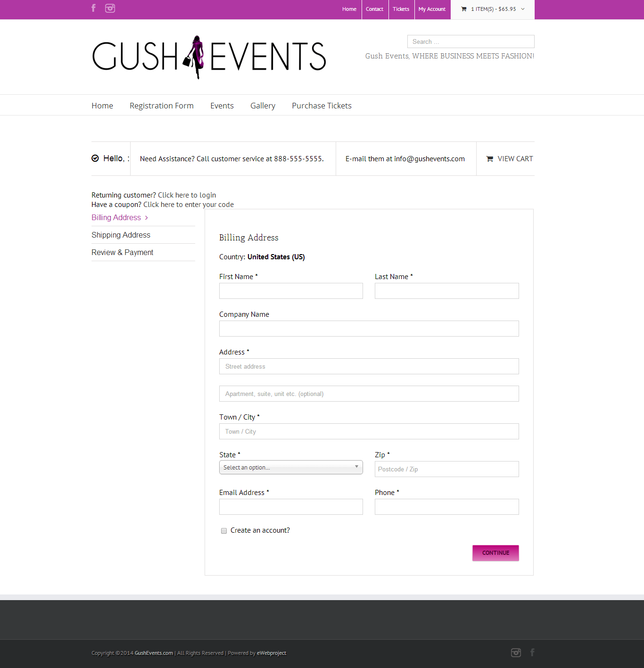Open the State select dropdown
This screenshot has width=644, height=668.
coord(291,467)
